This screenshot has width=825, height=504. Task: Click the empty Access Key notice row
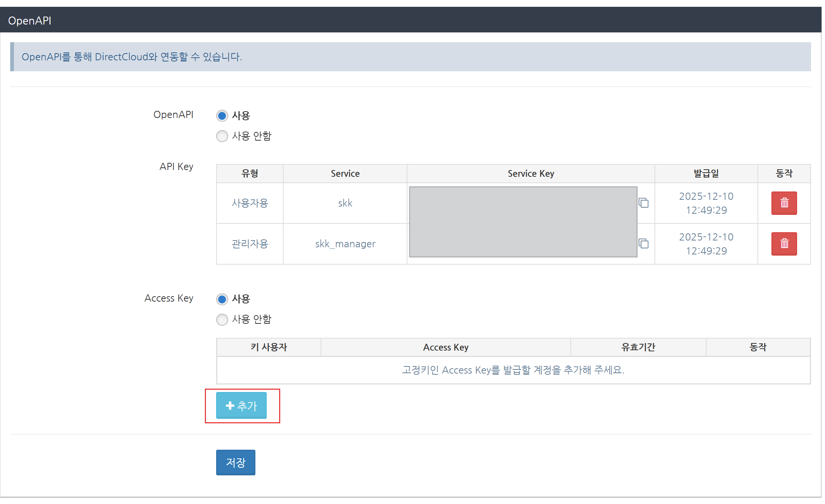pyautogui.click(x=513, y=370)
